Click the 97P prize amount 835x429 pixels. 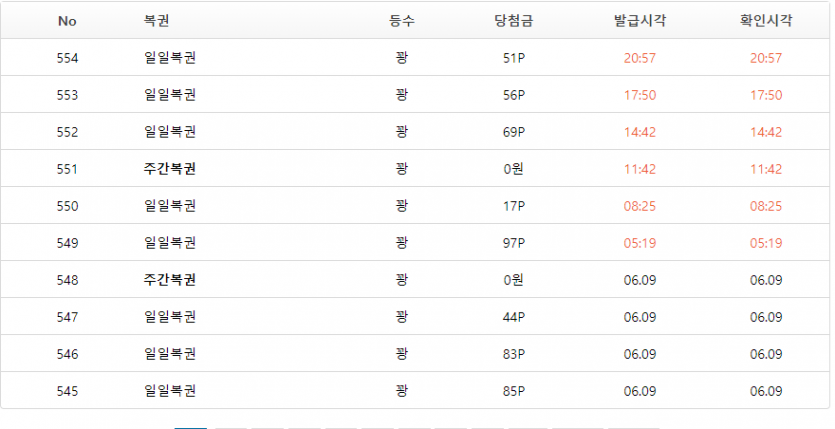(x=514, y=243)
